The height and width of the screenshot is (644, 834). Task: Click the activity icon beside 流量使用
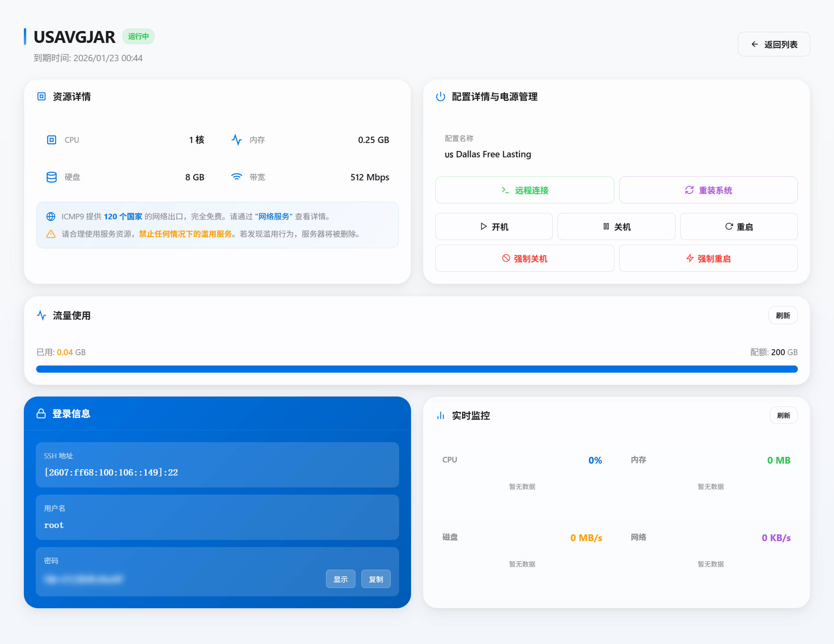pos(42,315)
